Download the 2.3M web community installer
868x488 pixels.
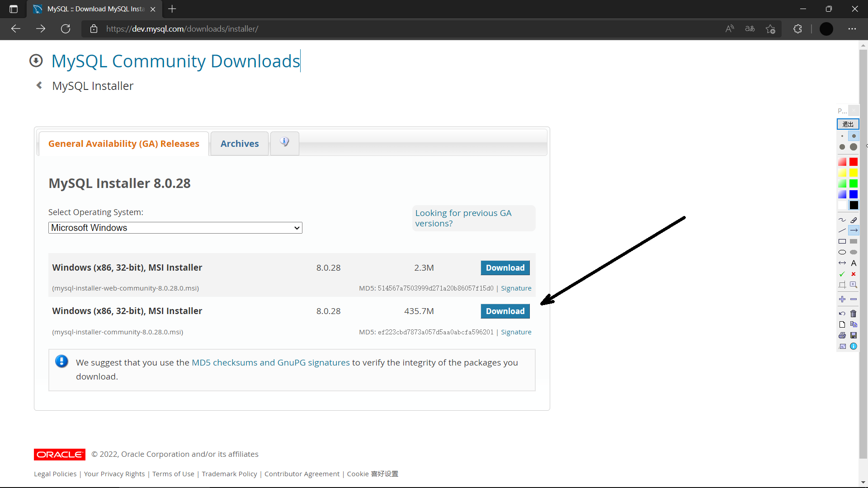pos(505,267)
